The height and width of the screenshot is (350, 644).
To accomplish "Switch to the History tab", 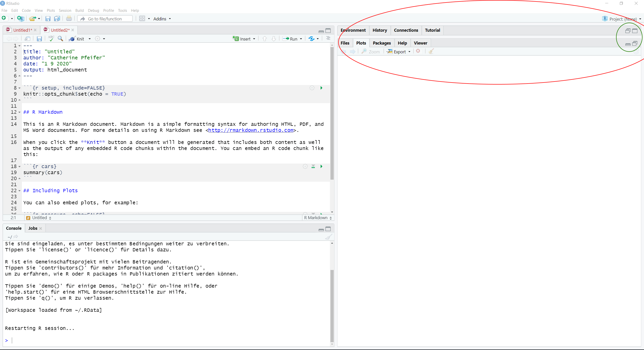I will click(x=380, y=30).
